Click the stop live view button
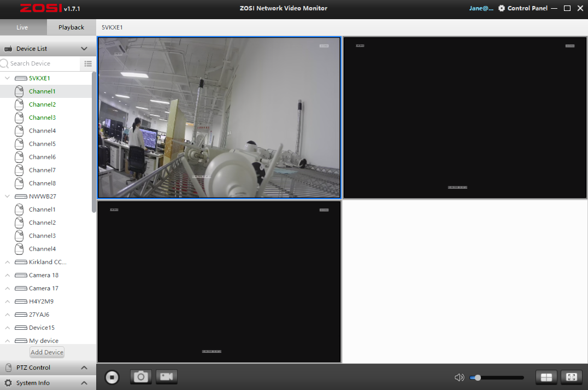The height and width of the screenshot is (390, 588). 112,377
